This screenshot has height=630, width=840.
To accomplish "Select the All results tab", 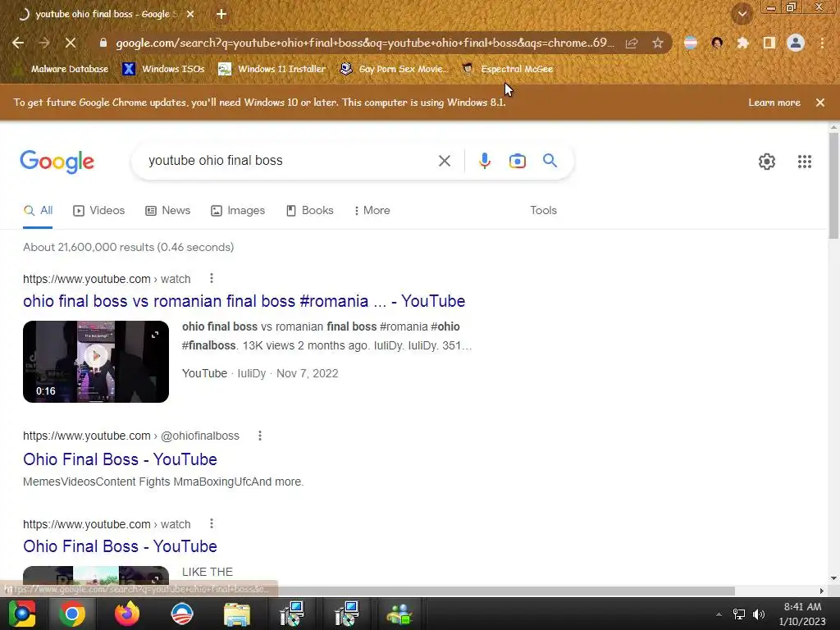I will [x=38, y=211].
